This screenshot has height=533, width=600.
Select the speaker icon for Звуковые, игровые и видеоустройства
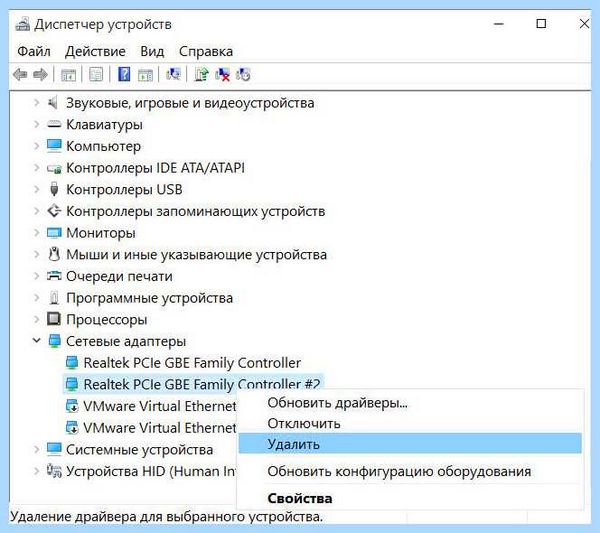(53, 103)
